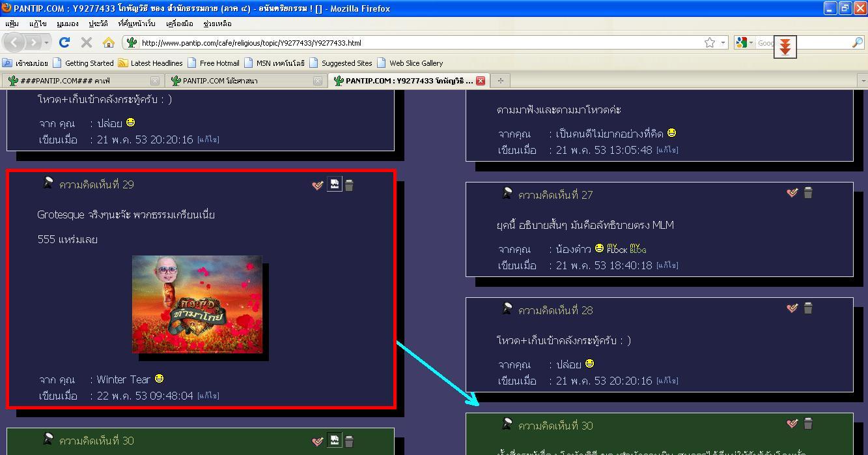Open the มุมมอง (View) menu
Screen dimensions: 868x455
pos(67,23)
